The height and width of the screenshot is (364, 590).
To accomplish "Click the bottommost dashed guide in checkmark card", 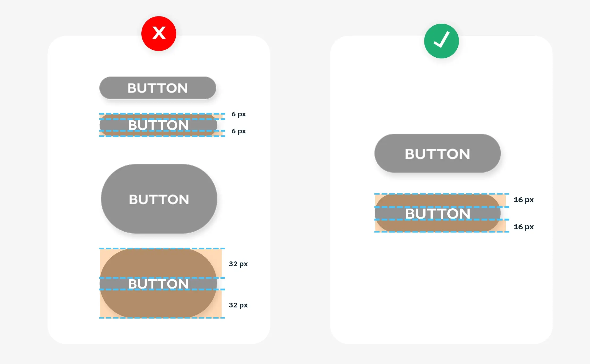I will pos(442,232).
